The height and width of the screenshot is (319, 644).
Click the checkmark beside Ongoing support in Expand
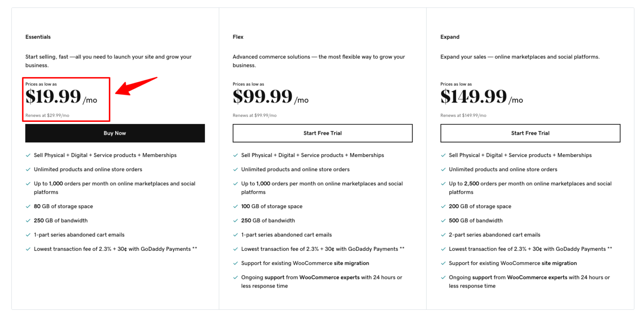pos(443,277)
